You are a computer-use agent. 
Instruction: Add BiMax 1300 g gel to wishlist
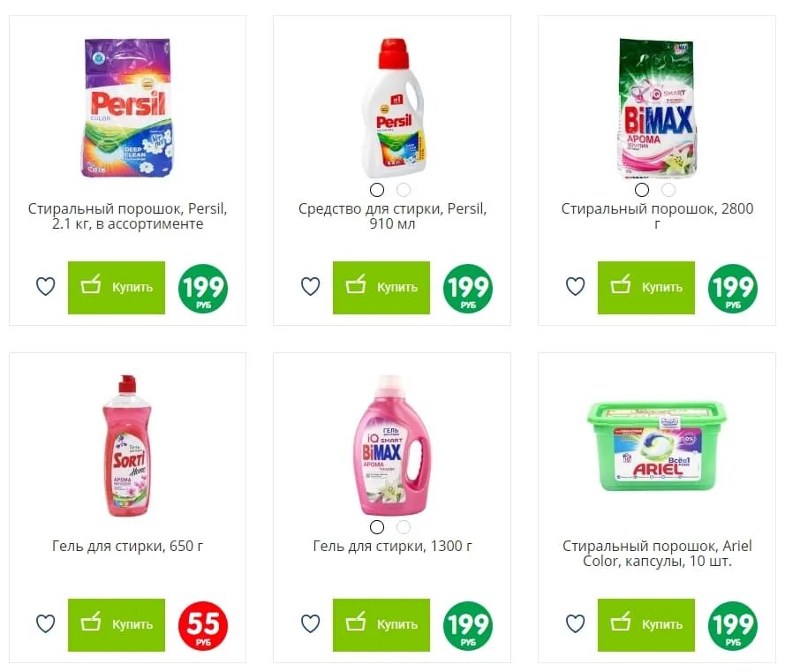coord(311,624)
